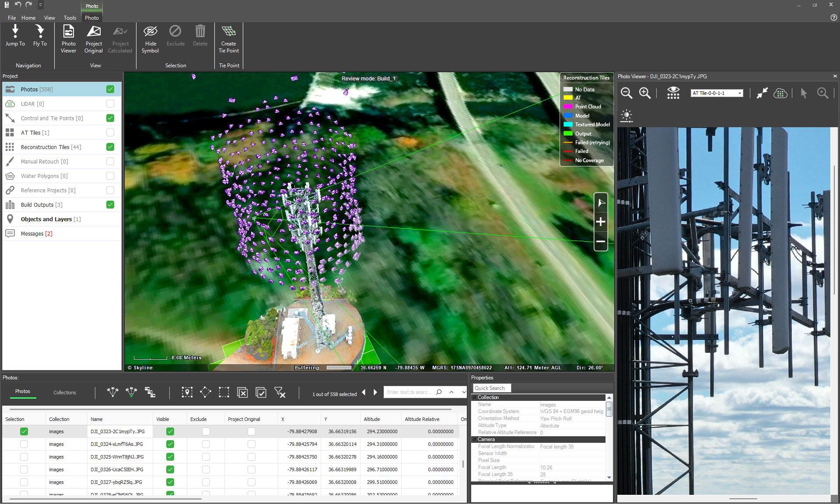Click the Output green legend swatch
840x504 pixels.
point(568,134)
